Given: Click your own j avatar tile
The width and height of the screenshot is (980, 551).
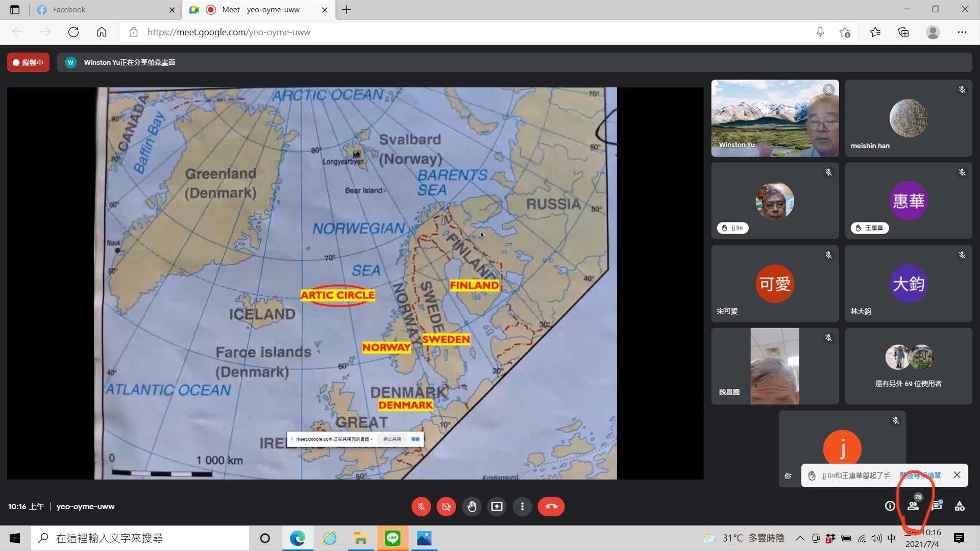Looking at the screenshot, I should 842,448.
